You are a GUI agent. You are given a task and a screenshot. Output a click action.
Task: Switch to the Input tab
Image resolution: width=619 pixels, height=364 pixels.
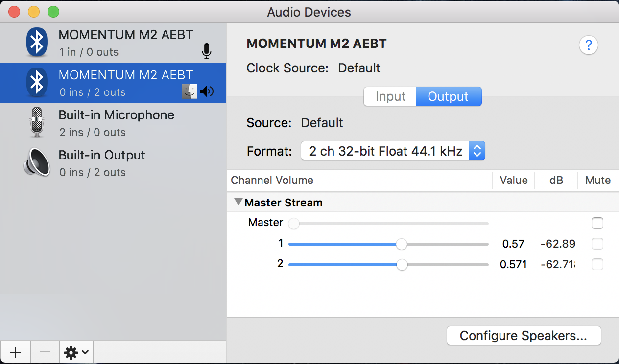pos(390,96)
